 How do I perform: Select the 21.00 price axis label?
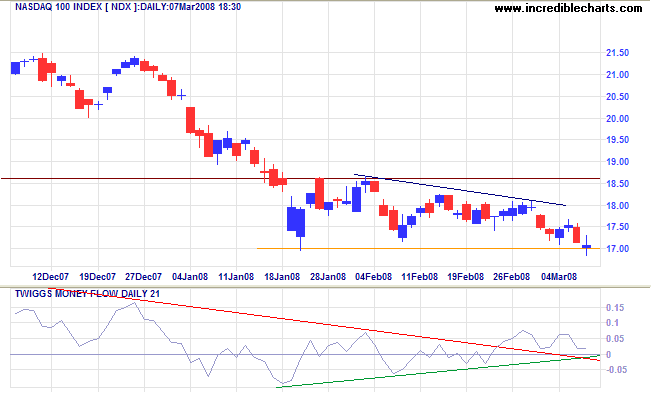click(617, 75)
